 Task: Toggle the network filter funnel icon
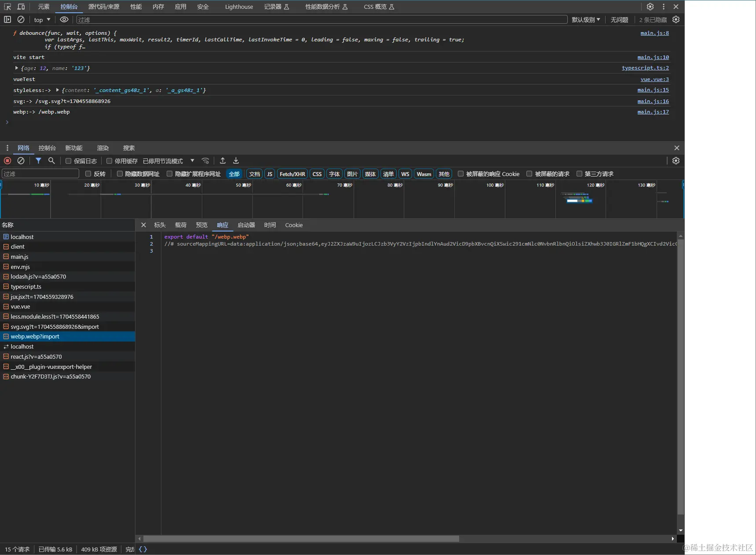(x=38, y=161)
